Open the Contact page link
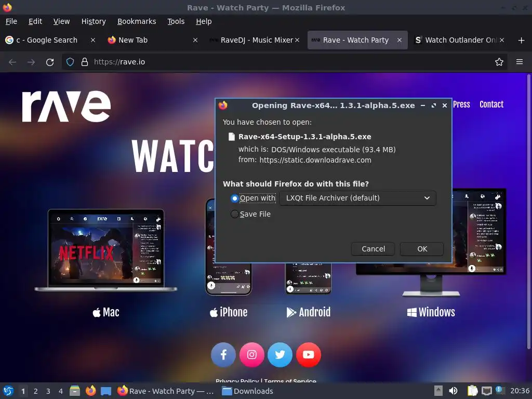Image resolution: width=532 pixels, height=399 pixels. [x=491, y=104]
